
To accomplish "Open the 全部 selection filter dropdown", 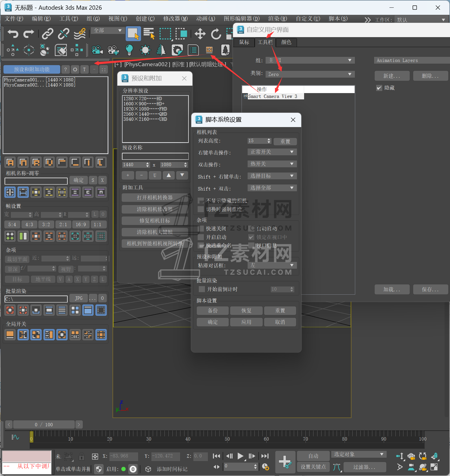I will point(107,31).
